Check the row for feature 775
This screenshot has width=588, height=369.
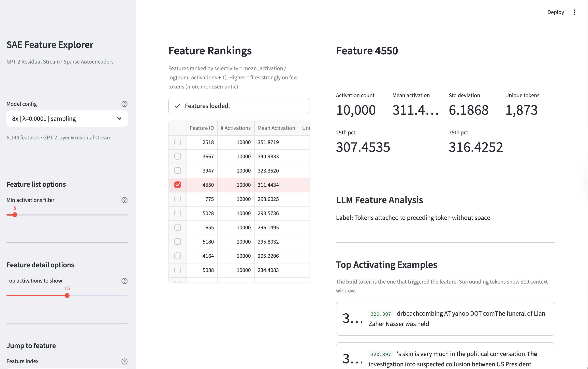(x=178, y=199)
